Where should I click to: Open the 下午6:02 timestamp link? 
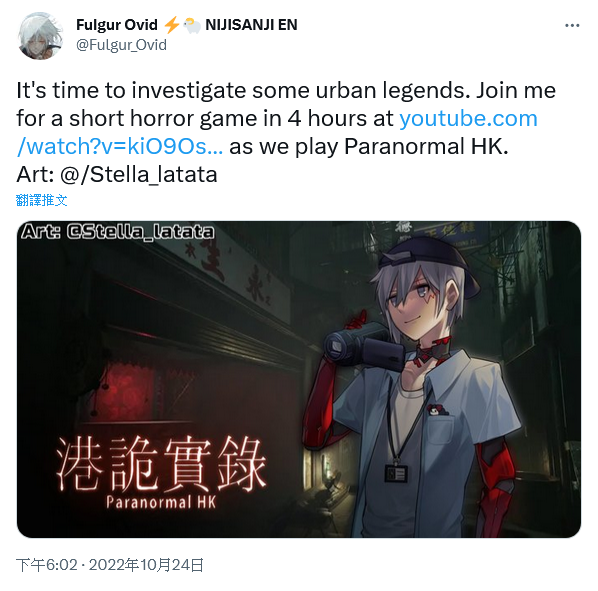click(47, 565)
